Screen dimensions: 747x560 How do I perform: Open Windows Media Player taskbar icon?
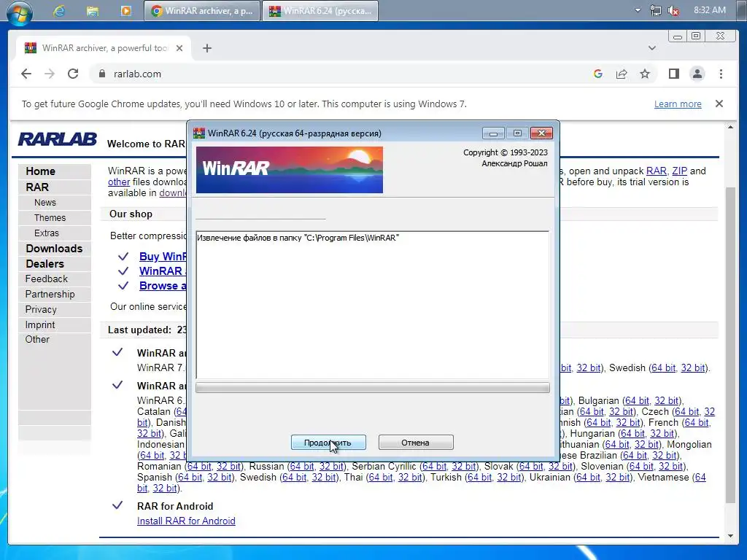pyautogui.click(x=125, y=11)
